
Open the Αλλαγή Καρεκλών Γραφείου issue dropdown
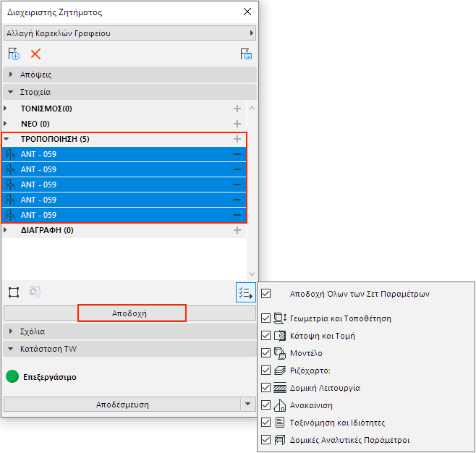pyautogui.click(x=130, y=33)
